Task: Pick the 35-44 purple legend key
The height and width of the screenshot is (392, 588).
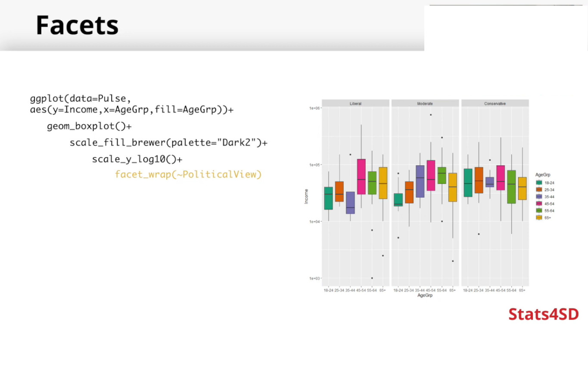Action: (539, 196)
